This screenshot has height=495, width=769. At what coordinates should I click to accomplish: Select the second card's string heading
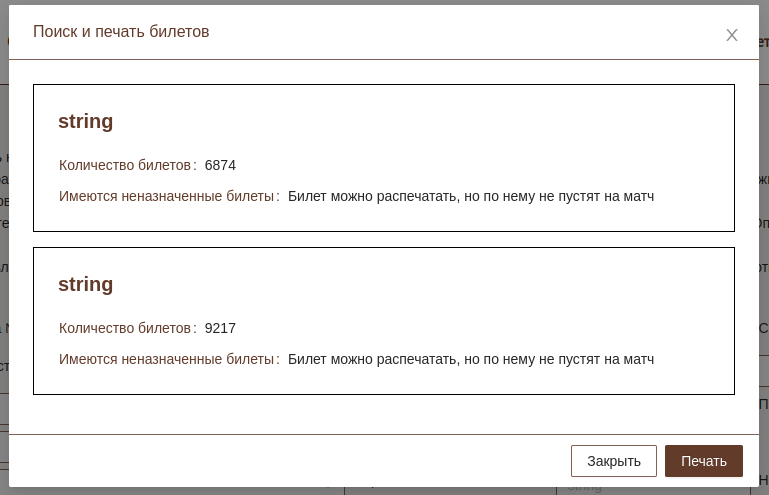(x=86, y=284)
